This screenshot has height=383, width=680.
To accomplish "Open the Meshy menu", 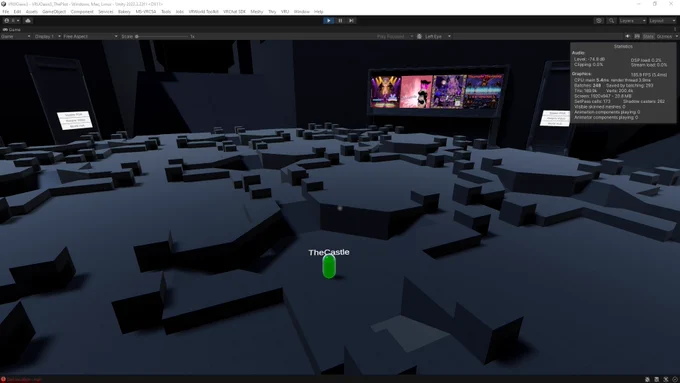I will [x=257, y=12].
